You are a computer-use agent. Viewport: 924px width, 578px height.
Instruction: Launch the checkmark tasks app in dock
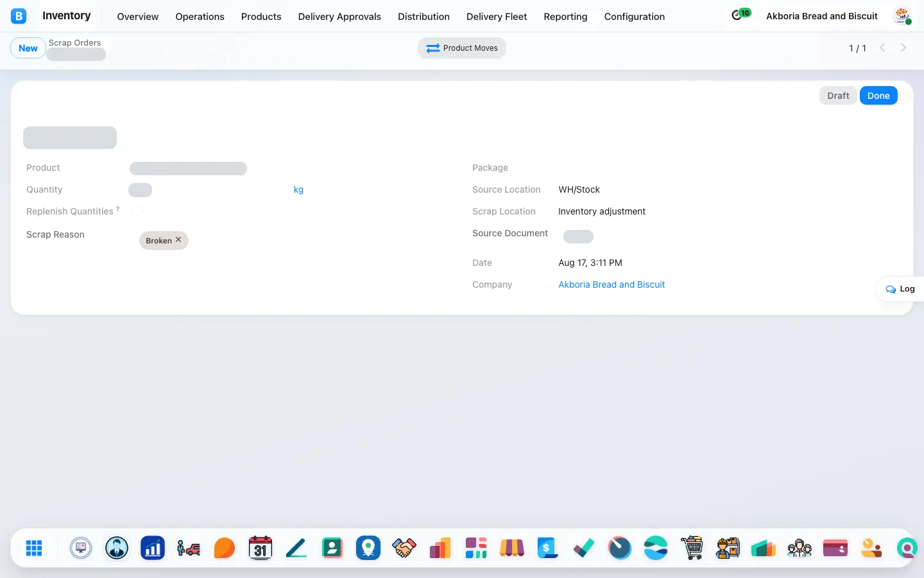584,548
